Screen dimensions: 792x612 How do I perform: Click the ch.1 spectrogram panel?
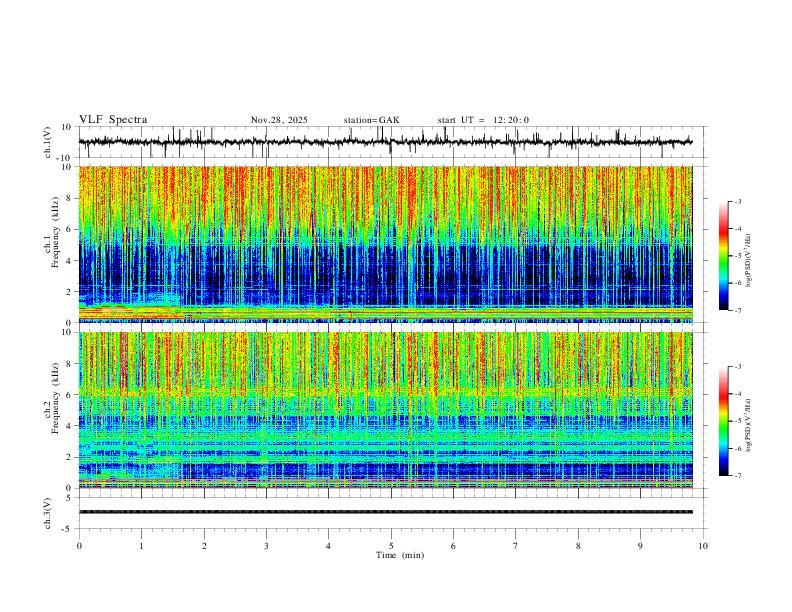coord(386,244)
